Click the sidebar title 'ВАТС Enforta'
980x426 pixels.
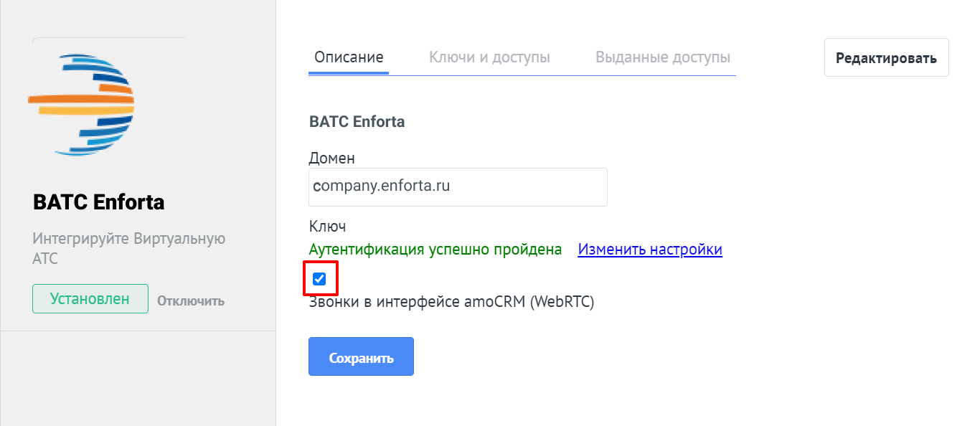tap(99, 202)
